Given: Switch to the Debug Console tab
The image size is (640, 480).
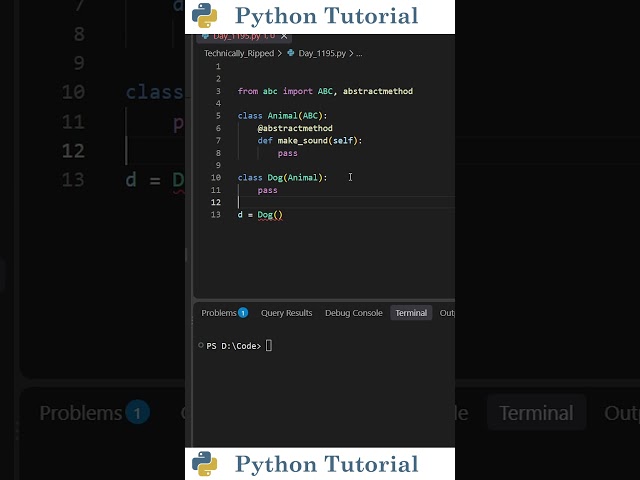Looking at the screenshot, I should pyautogui.click(x=353, y=313).
